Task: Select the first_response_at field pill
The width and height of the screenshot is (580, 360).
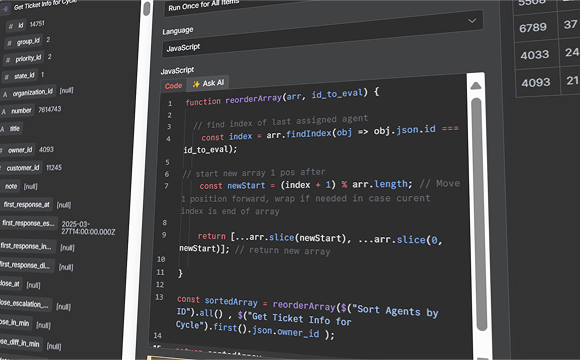Action: 26,204
